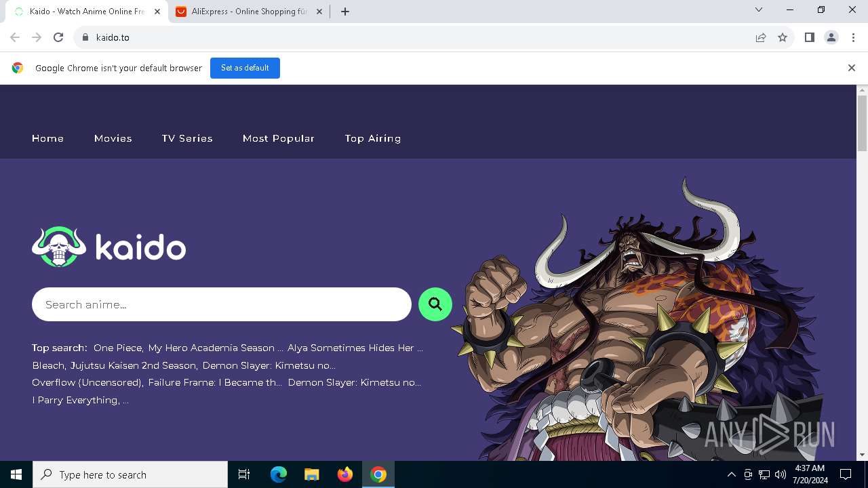Open the Movies menu item
The width and height of the screenshot is (868, 488).
113,138
